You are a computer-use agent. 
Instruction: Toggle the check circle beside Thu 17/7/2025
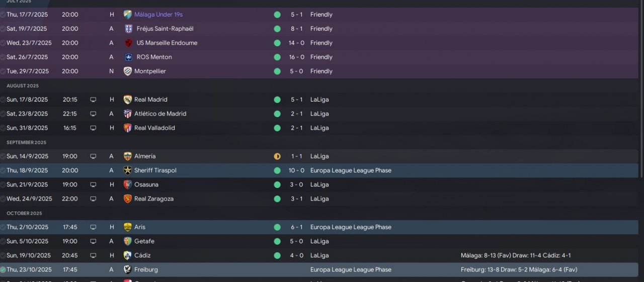pyautogui.click(x=3, y=15)
